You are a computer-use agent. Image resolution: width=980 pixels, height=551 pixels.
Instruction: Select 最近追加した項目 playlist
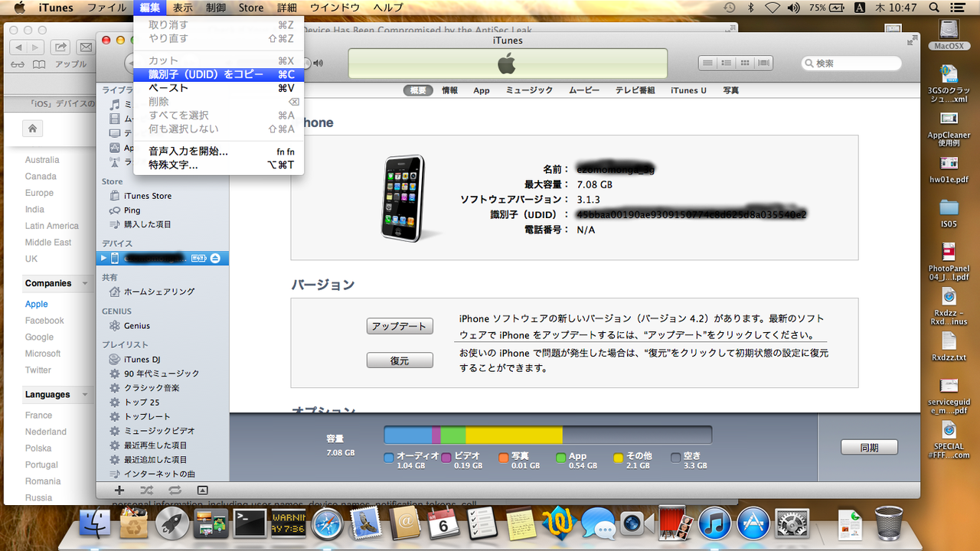[155, 460]
